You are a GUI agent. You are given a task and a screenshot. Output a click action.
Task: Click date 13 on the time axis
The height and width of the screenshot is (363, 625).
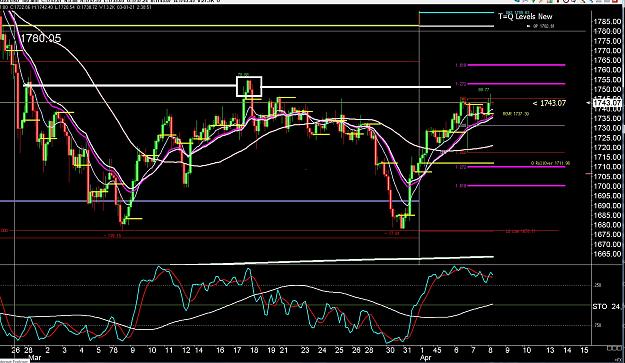tap(550, 350)
